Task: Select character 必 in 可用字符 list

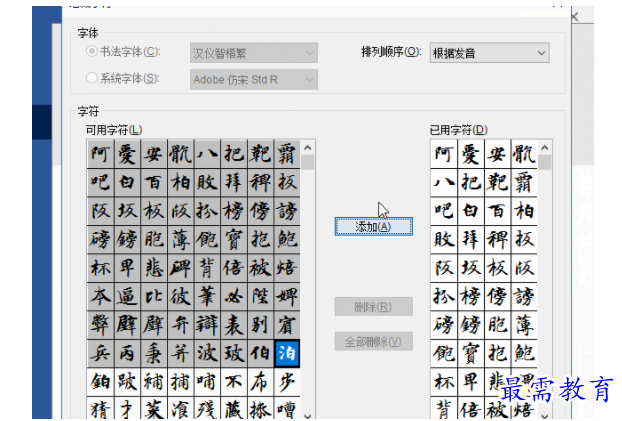Action: pyautogui.click(x=233, y=296)
